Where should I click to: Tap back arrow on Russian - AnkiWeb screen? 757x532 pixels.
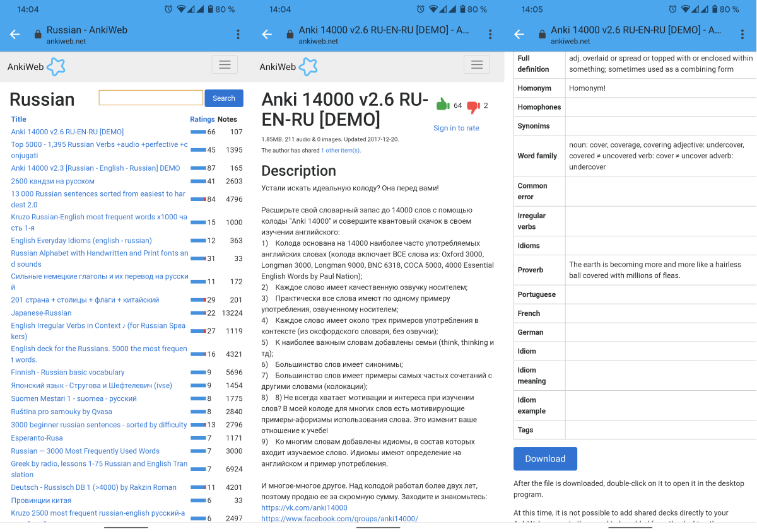tap(15, 35)
